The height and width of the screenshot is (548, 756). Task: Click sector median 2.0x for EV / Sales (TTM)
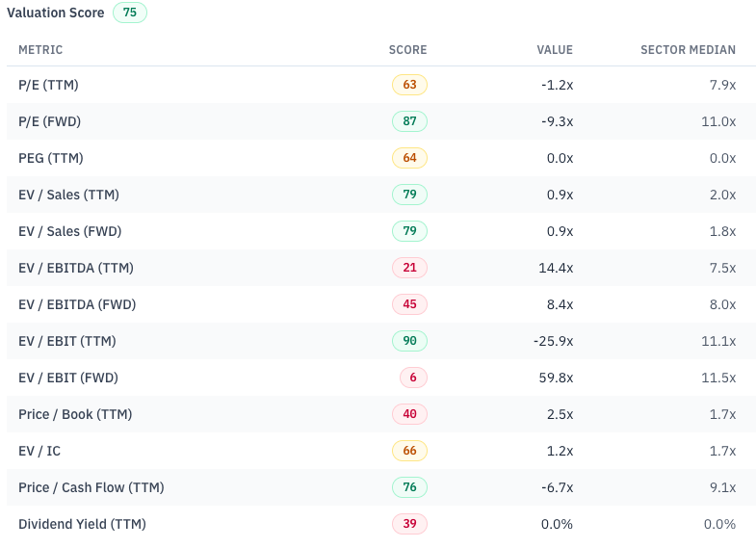coord(722,196)
